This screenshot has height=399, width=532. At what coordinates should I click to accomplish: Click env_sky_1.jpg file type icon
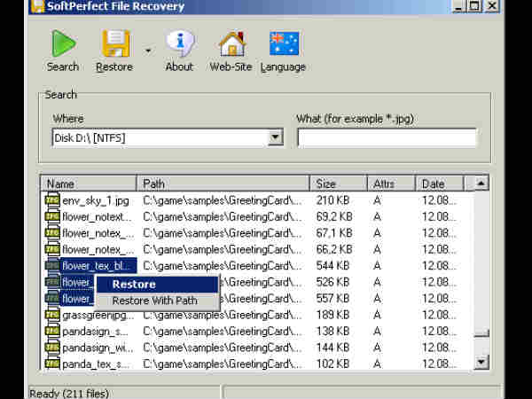[52, 200]
